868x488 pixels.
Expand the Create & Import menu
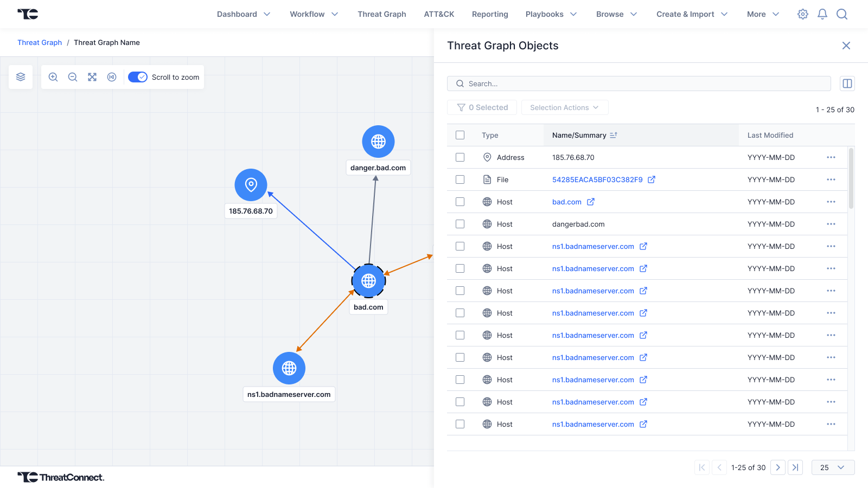[x=692, y=14]
